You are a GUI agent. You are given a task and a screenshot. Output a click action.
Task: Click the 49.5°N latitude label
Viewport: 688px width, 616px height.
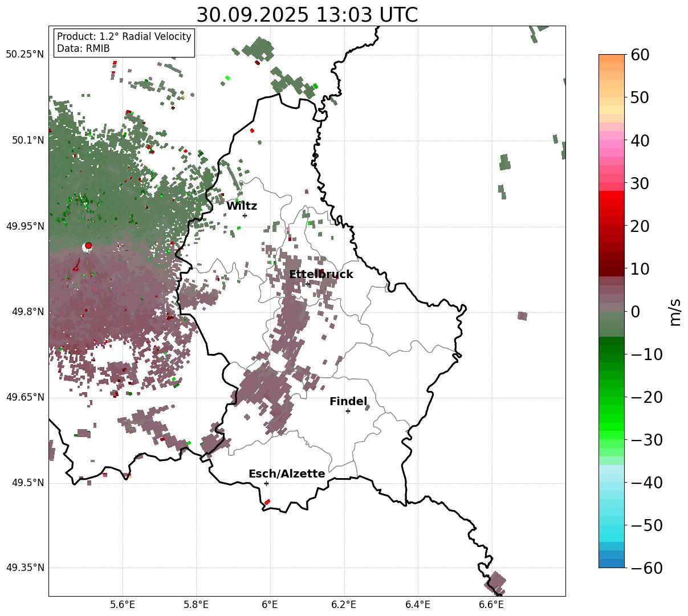[28, 483]
